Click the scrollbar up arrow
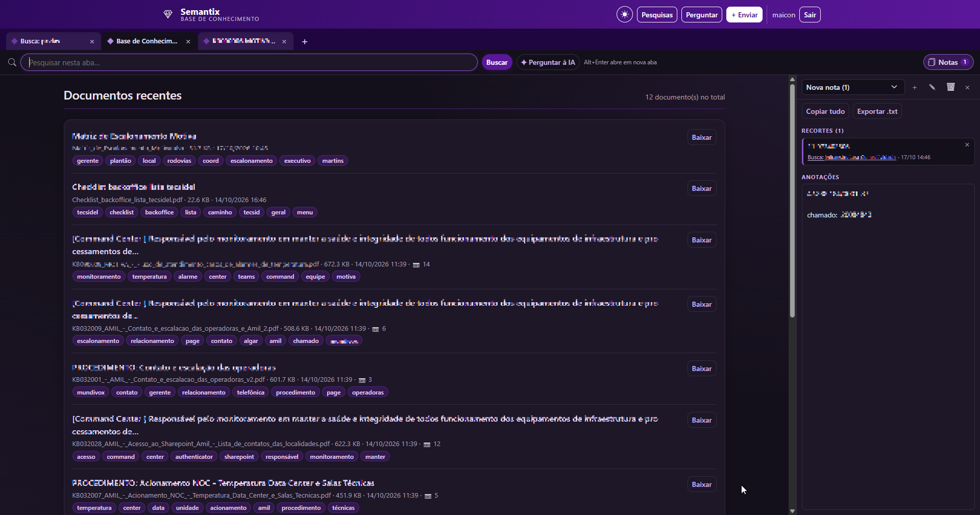 [792, 79]
